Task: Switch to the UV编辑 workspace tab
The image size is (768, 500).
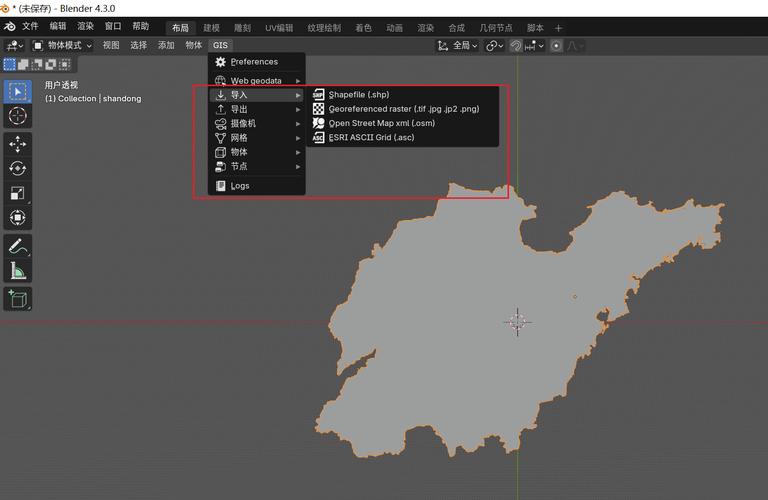Action: [279, 28]
